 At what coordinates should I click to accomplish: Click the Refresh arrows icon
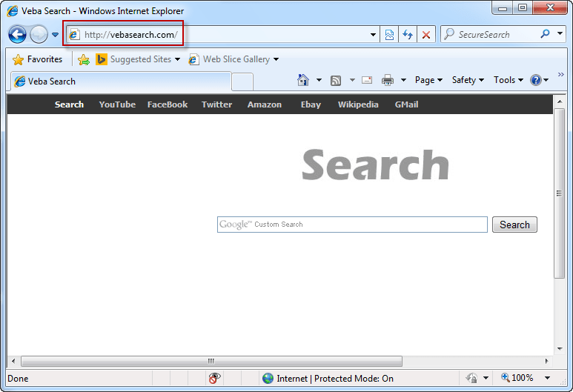pos(408,35)
